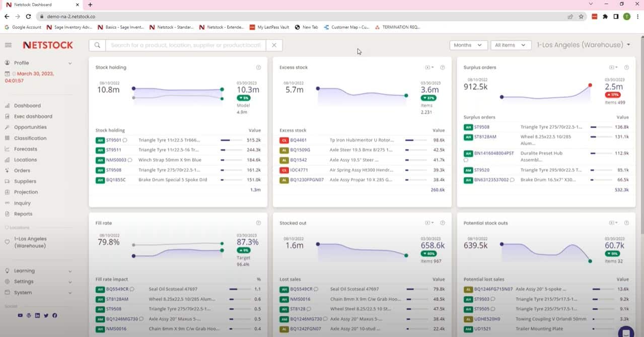644x337 pixels.
Task: Open product NMS0003 in Stock holding list
Action: (x=116, y=160)
